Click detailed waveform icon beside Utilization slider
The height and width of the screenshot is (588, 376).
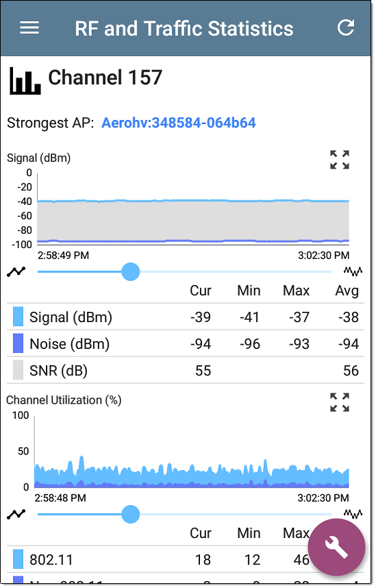[353, 513]
